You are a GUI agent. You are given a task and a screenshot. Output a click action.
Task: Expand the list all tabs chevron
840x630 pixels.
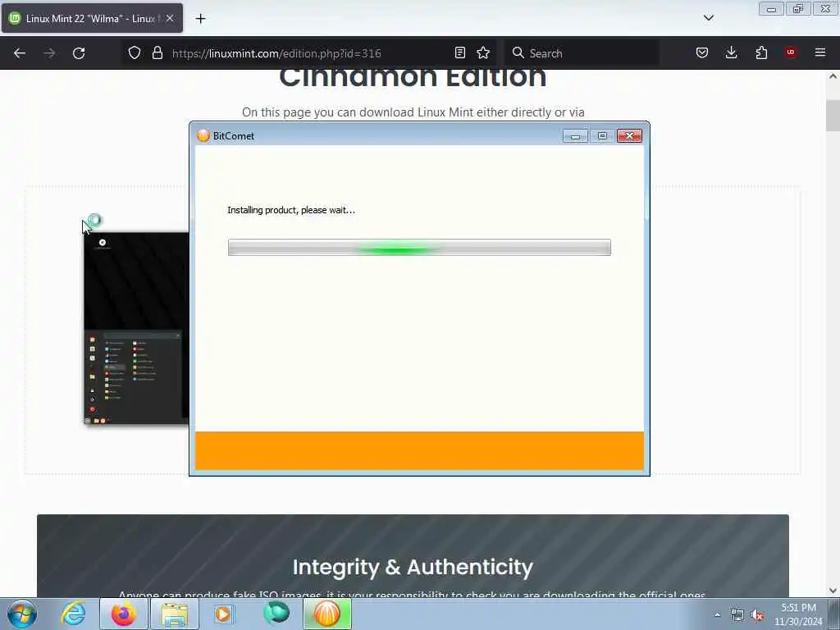pyautogui.click(x=708, y=18)
